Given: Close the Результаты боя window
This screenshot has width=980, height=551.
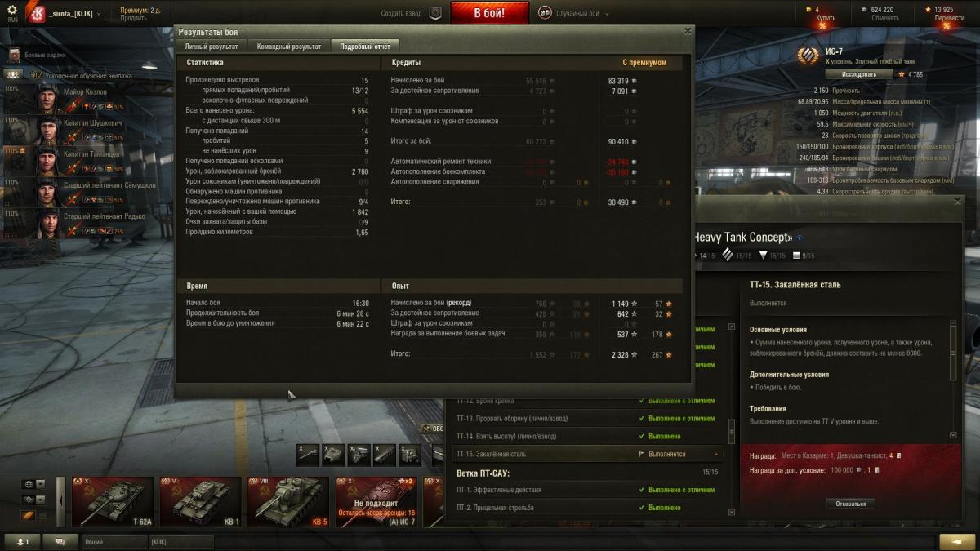Looking at the screenshot, I should 687,31.
